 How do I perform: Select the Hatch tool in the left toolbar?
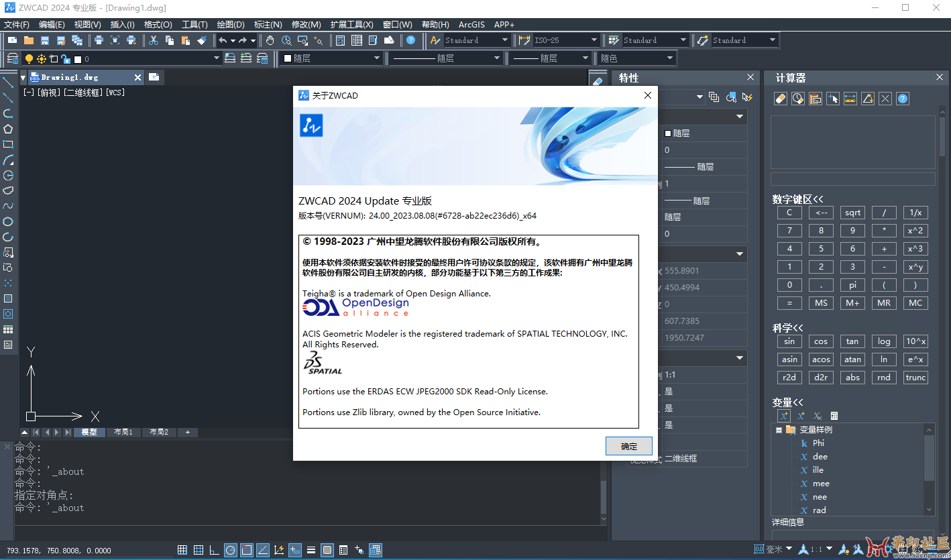8,298
